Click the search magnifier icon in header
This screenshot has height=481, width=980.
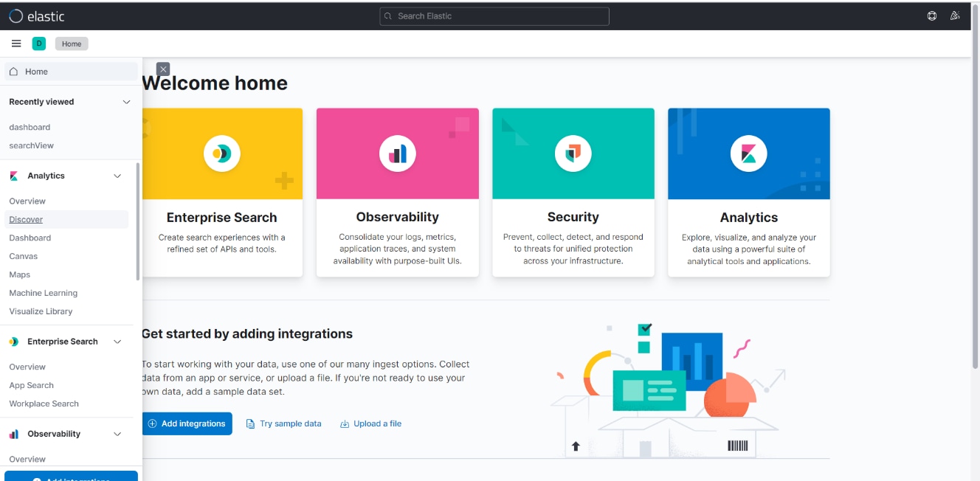[x=389, y=16]
